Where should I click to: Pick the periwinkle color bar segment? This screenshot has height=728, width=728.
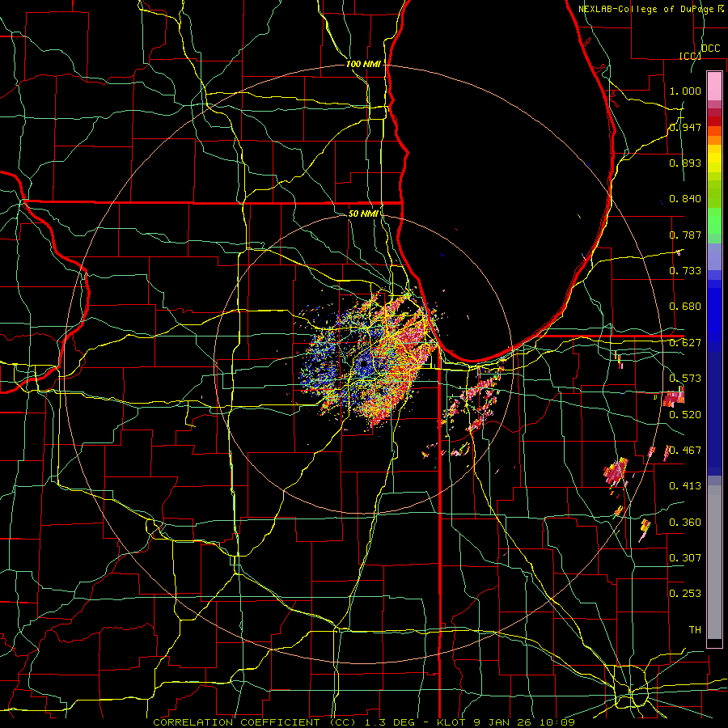tap(714, 256)
